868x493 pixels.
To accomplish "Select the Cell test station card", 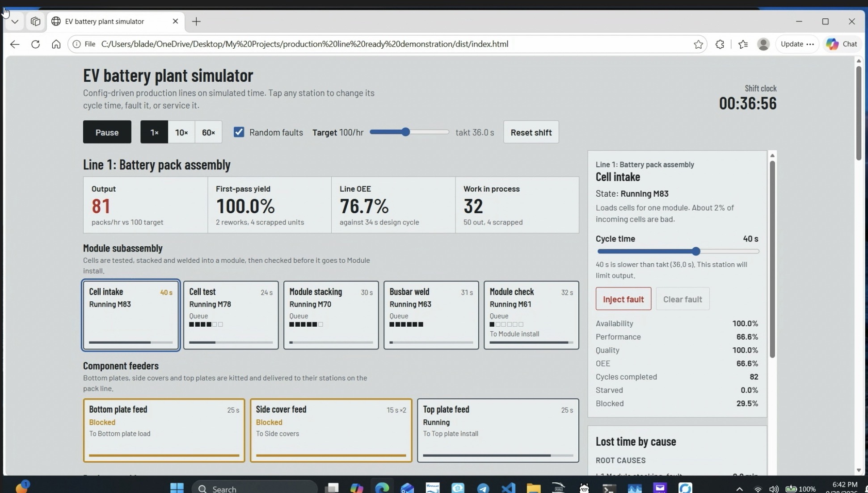I will (231, 315).
